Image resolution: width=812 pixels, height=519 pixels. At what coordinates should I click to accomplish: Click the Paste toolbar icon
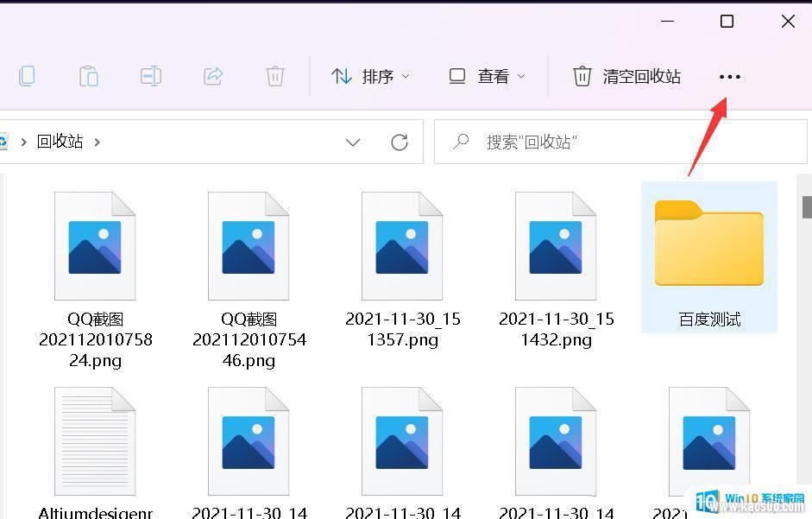coord(89,76)
